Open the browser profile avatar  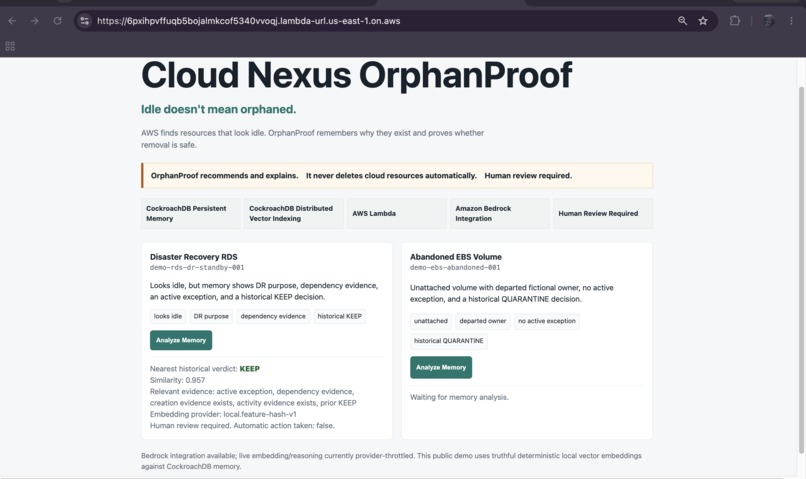point(769,21)
